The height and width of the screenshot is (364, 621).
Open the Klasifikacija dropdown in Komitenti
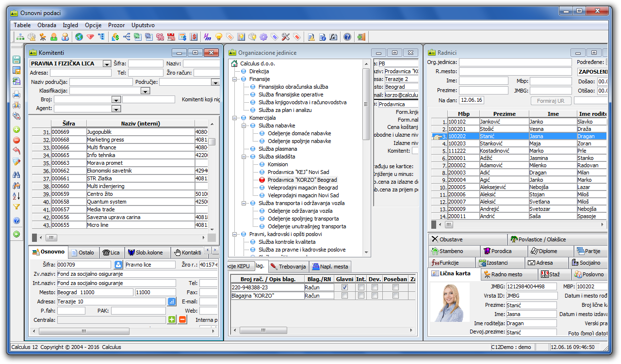point(145,91)
